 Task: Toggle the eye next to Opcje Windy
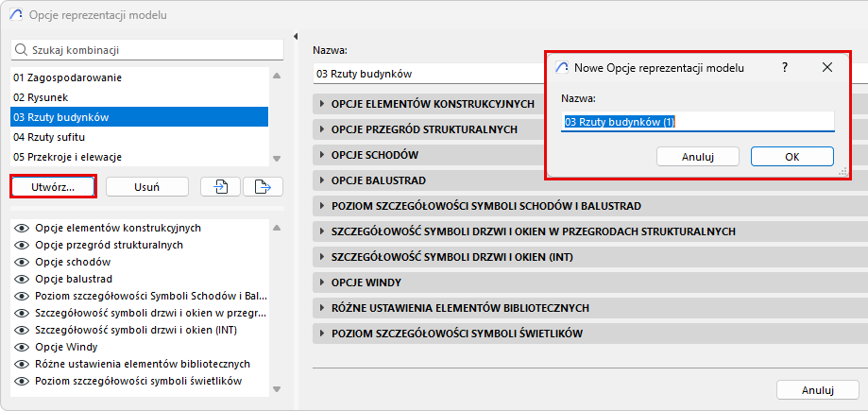[23, 347]
